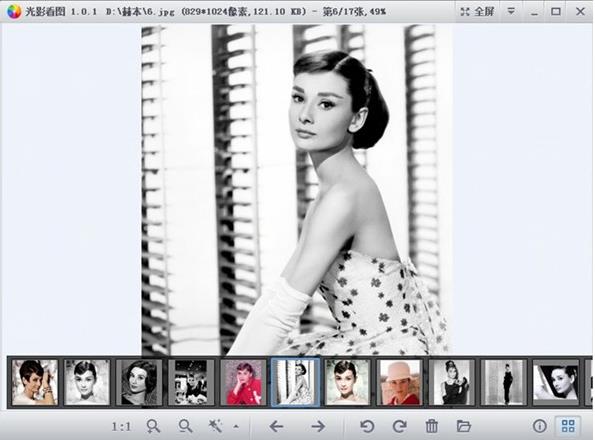This screenshot has width=595, height=440.
Task: Rotate image clockwise
Action: 400,426
